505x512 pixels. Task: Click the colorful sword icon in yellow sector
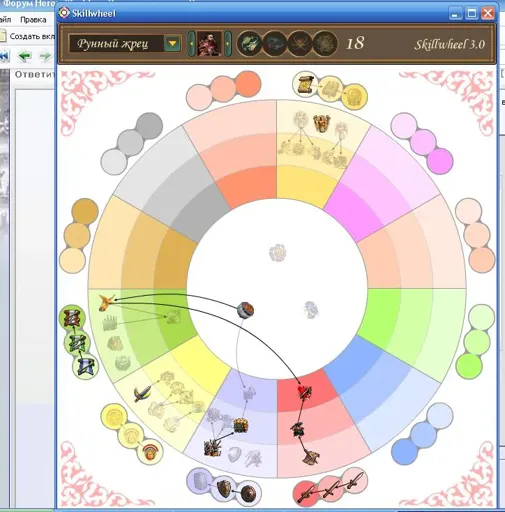(142, 394)
